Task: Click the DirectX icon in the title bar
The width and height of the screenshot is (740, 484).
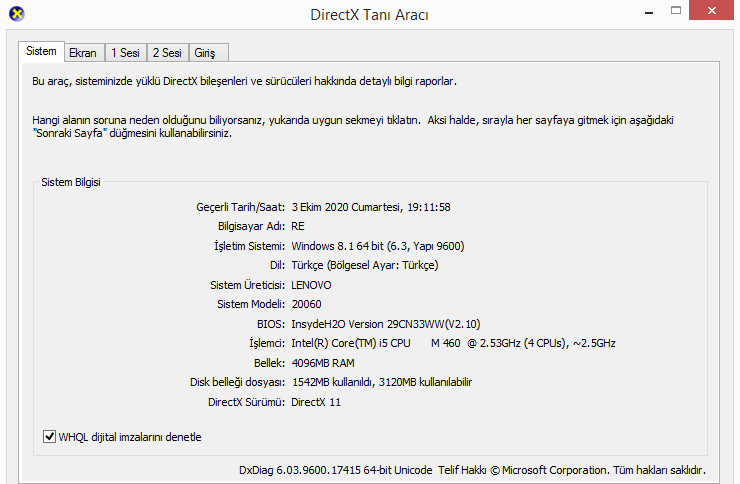Action: pos(17,14)
